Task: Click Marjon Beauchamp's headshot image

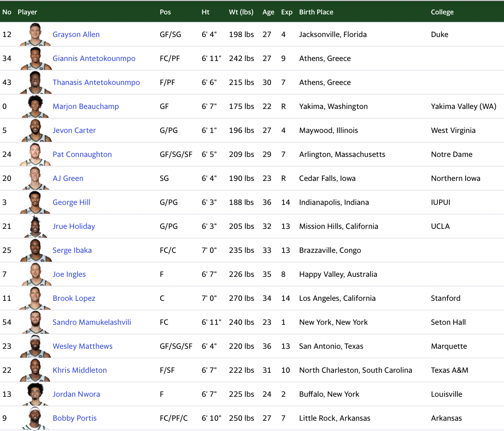Action: [x=35, y=106]
